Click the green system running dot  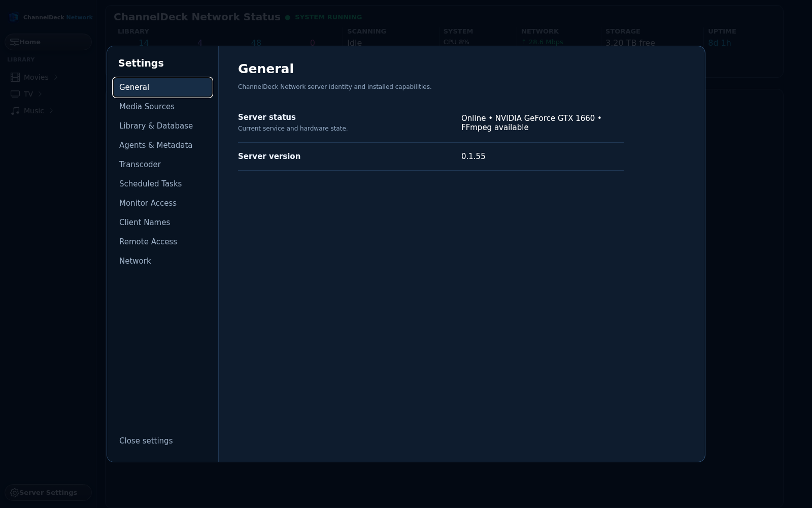tap(288, 17)
